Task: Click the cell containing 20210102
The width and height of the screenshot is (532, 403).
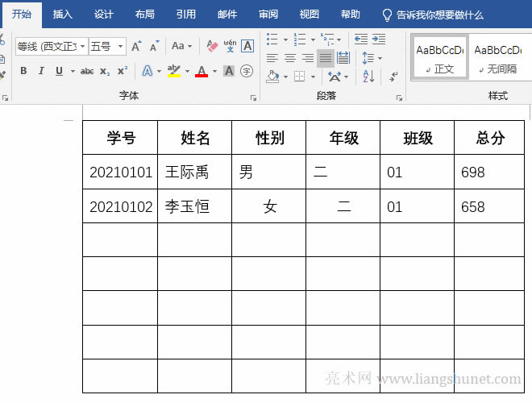Action: click(x=121, y=206)
